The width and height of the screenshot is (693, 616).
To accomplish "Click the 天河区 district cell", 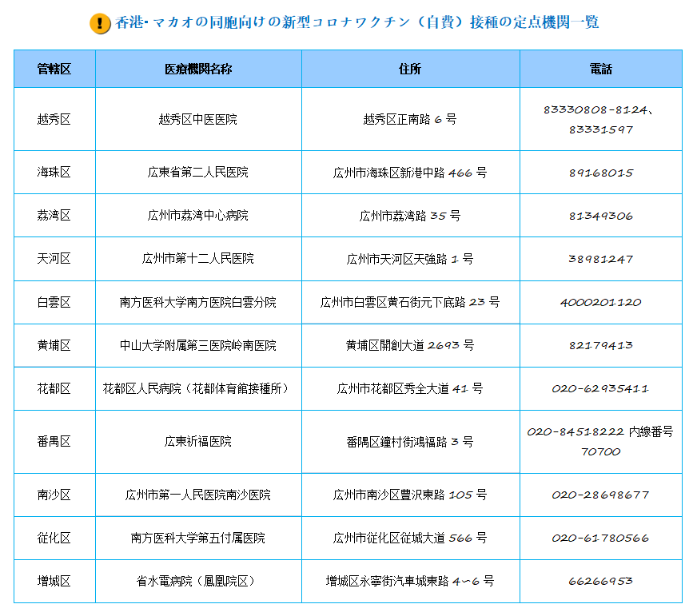I will pyautogui.click(x=54, y=259).
